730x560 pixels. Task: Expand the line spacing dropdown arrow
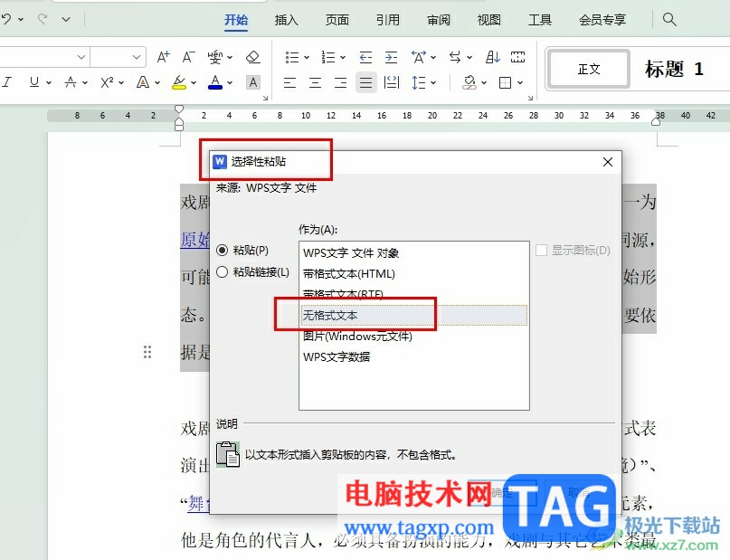coord(433,83)
